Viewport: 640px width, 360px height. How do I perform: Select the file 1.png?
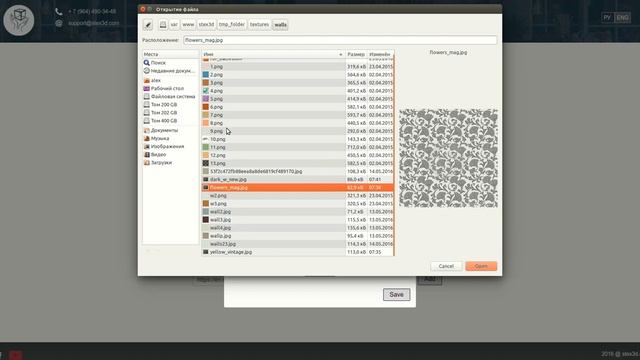tap(297, 67)
